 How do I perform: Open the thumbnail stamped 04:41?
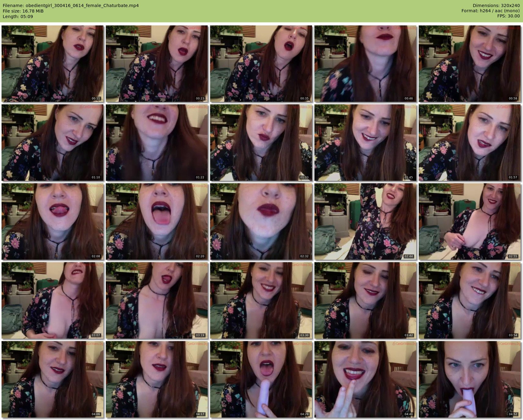tap(365, 379)
